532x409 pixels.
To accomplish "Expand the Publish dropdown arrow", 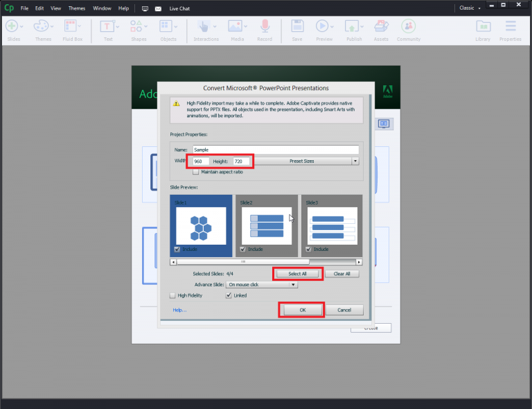I will pos(362,26).
